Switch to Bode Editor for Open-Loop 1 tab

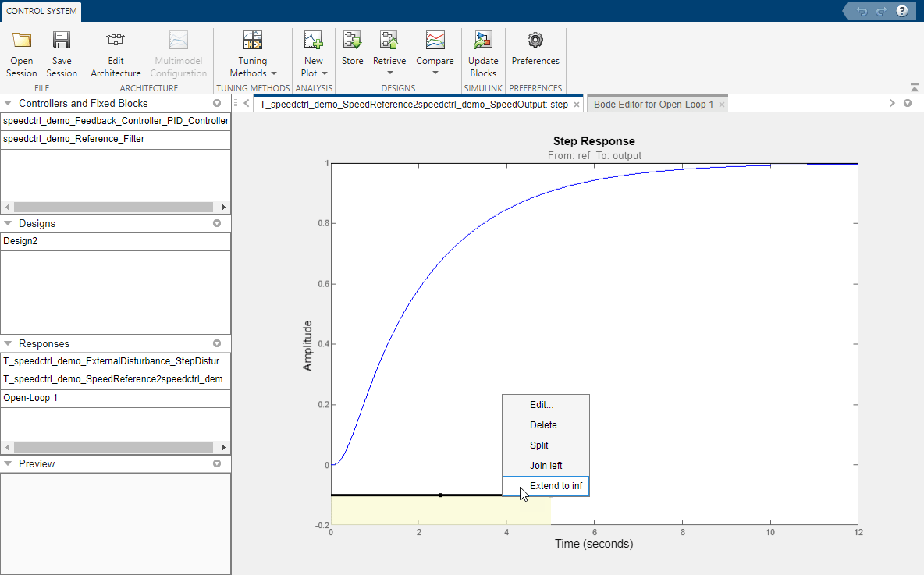[653, 104]
